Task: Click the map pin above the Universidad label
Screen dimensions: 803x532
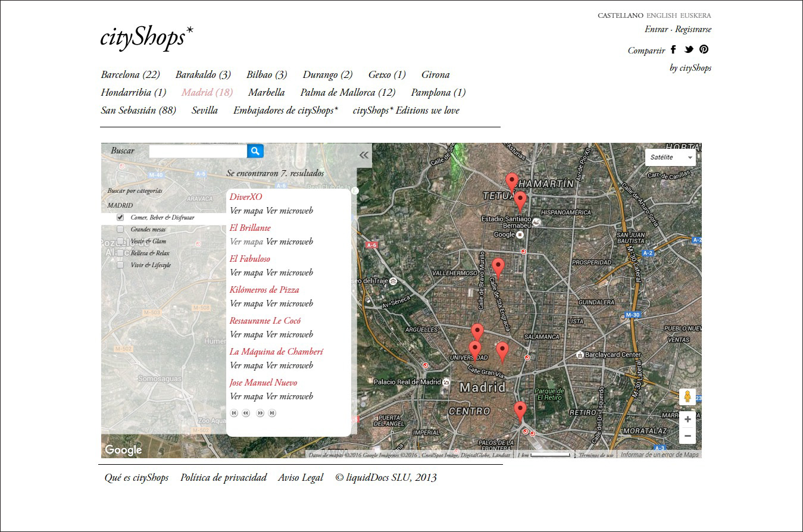Action: click(x=477, y=334)
